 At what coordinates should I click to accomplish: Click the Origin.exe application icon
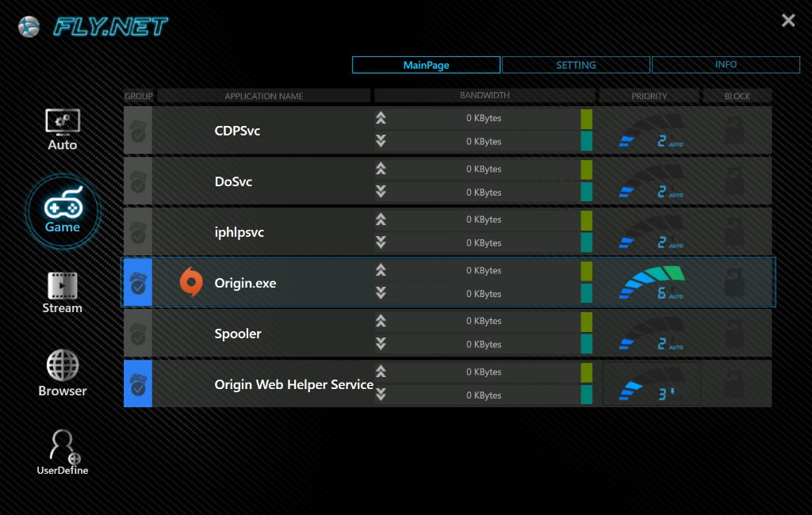tap(191, 282)
